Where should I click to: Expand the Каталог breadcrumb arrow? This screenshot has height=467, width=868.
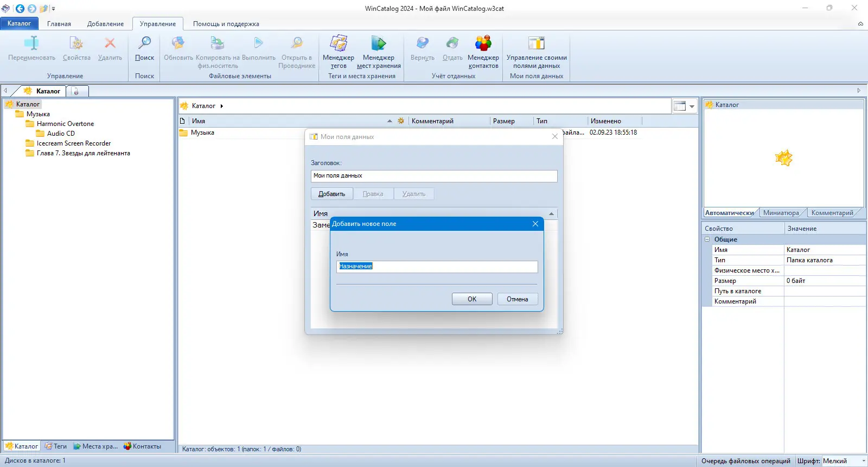coord(222,106)
